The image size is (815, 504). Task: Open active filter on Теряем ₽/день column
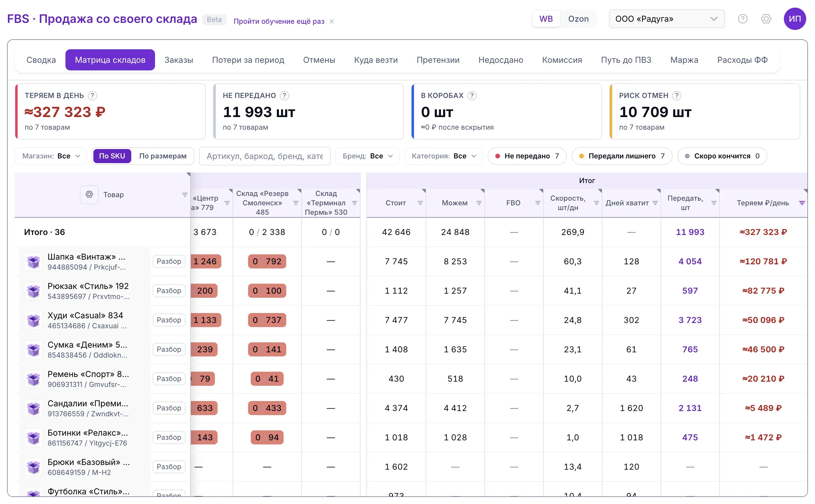[x=802, y=203]
